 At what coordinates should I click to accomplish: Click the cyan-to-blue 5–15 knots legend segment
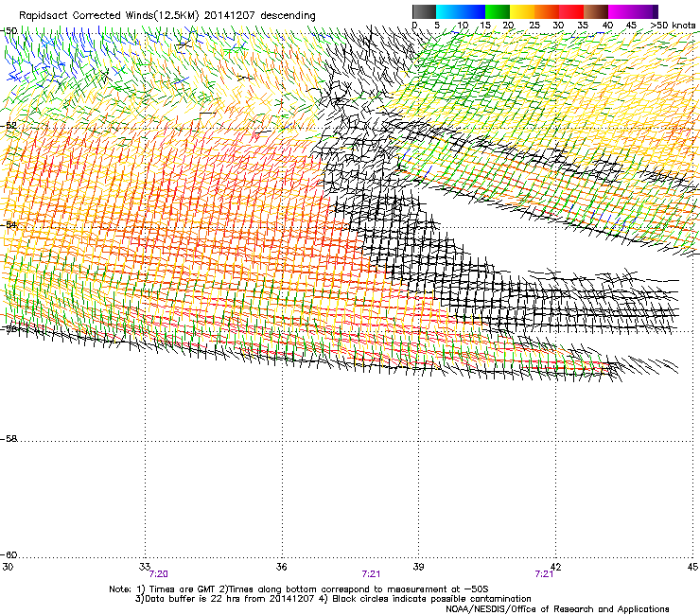tap(461, 11)
